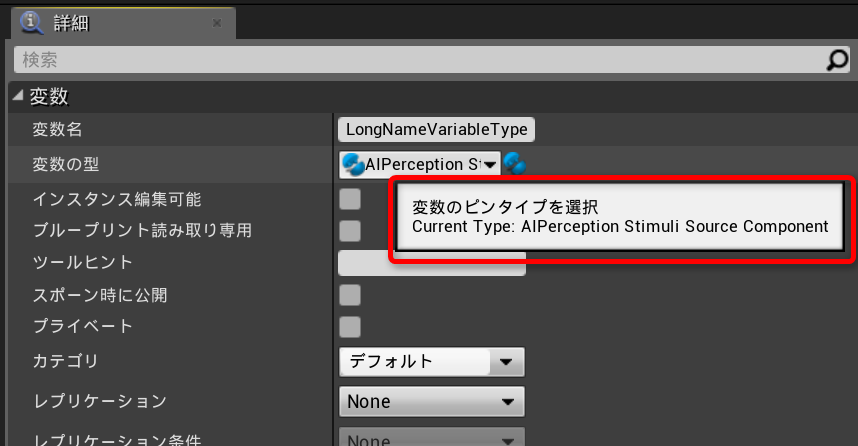
Task: Click the ブループリント読み取り専用 label
Action: click(142, 230)
